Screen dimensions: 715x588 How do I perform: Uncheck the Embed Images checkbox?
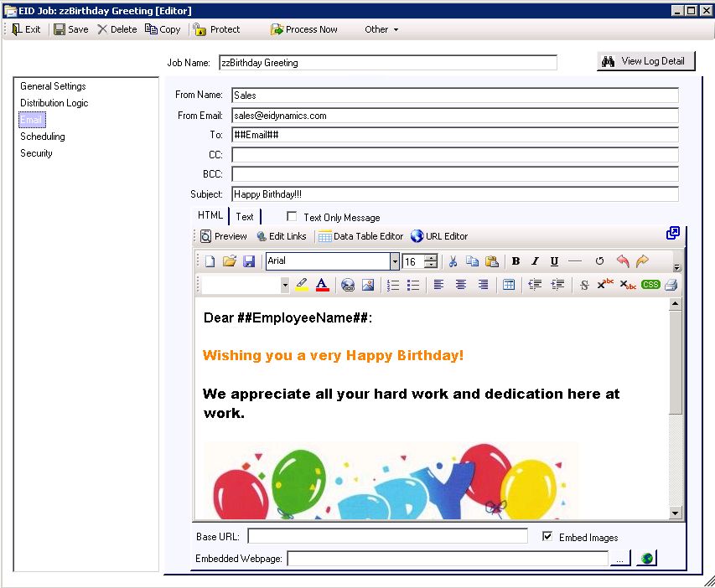point(548,537)
